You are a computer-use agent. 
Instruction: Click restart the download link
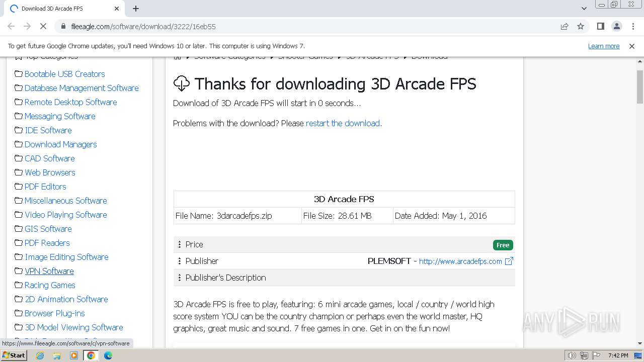coord(343,123)
